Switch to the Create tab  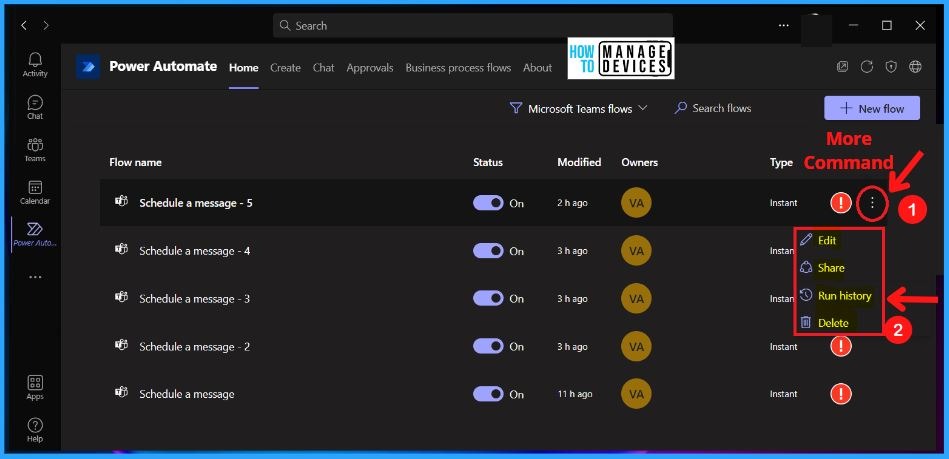point(286,68)
